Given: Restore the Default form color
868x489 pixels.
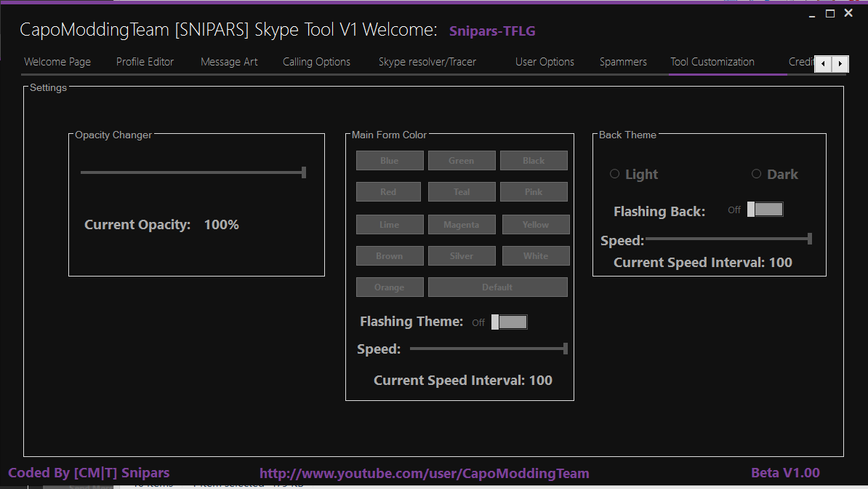Looking at the screenshot, I should (x=498, y=287).
